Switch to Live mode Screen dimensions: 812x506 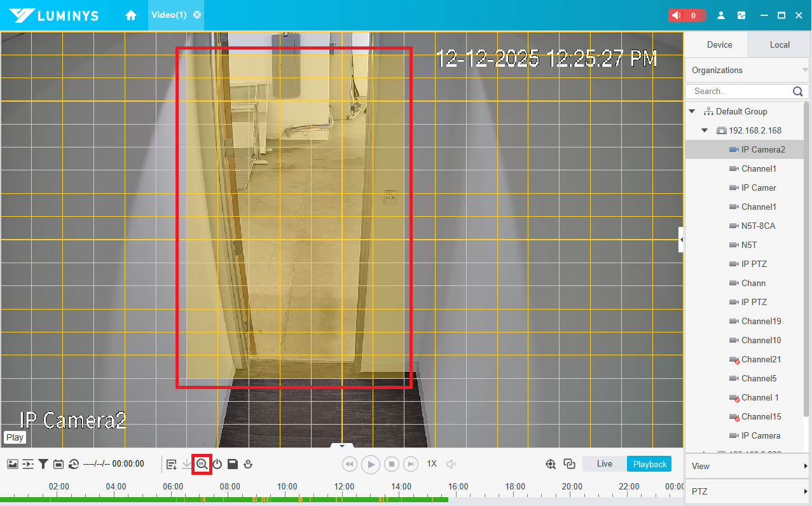604,464
